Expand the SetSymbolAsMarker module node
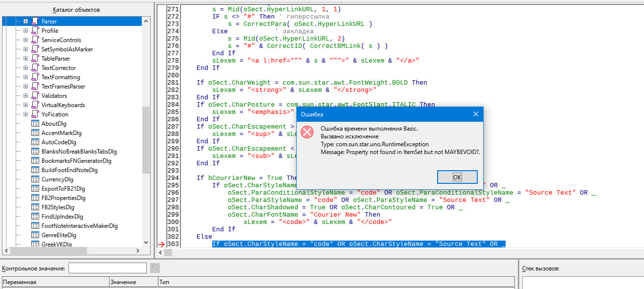 click(x=25, y=49)
